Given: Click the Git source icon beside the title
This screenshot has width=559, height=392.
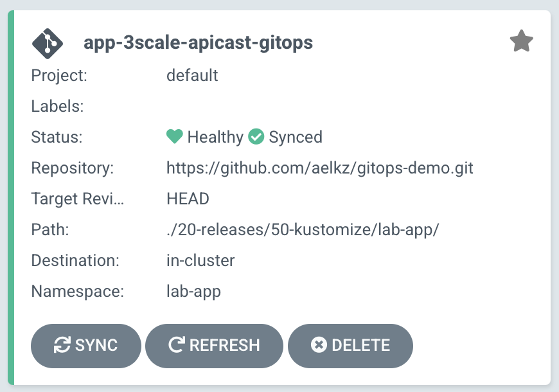Looking at the screenshot, I should (x=47, y=42).
